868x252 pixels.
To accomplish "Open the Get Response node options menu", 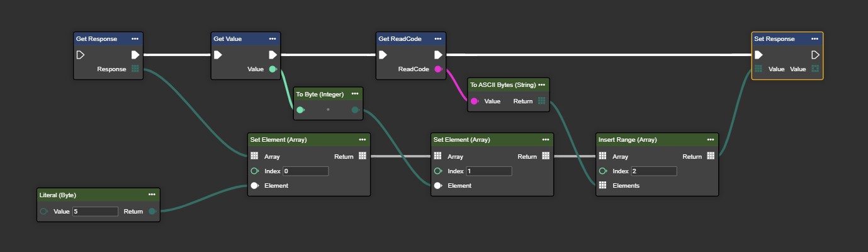I will (135, 39).
